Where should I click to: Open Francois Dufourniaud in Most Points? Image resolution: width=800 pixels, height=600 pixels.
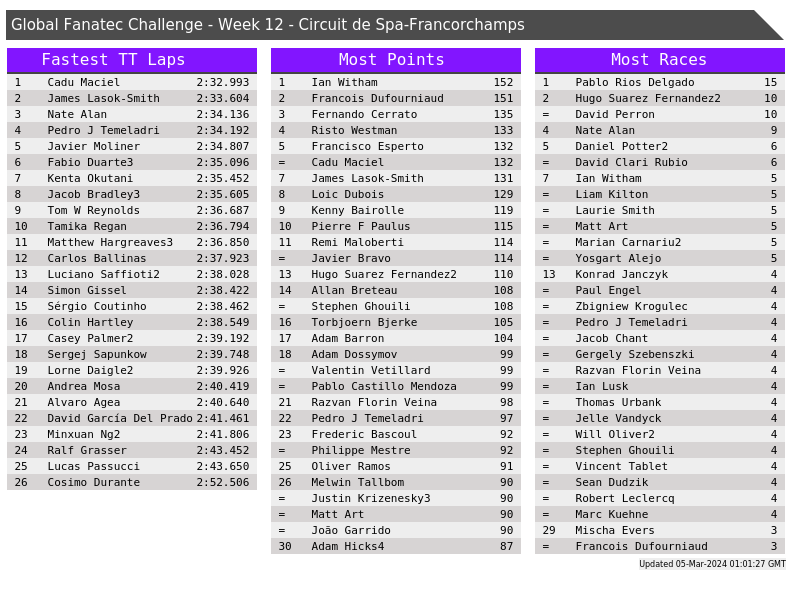tap(377, 98)
